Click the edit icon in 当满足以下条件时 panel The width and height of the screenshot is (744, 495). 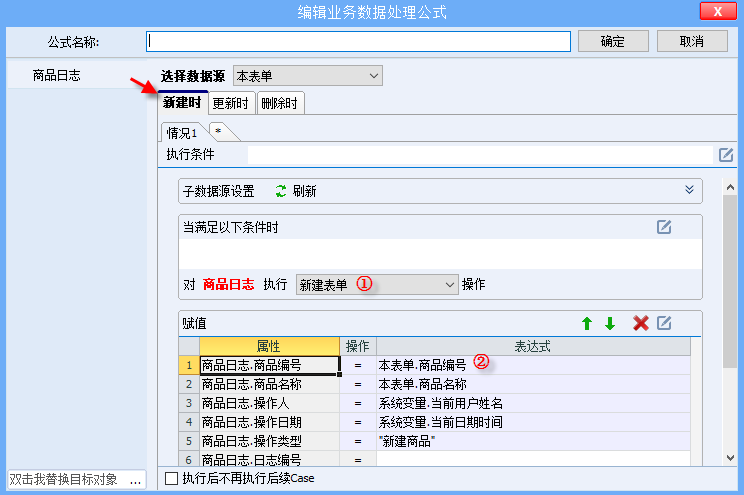click(x=664, y=227)
